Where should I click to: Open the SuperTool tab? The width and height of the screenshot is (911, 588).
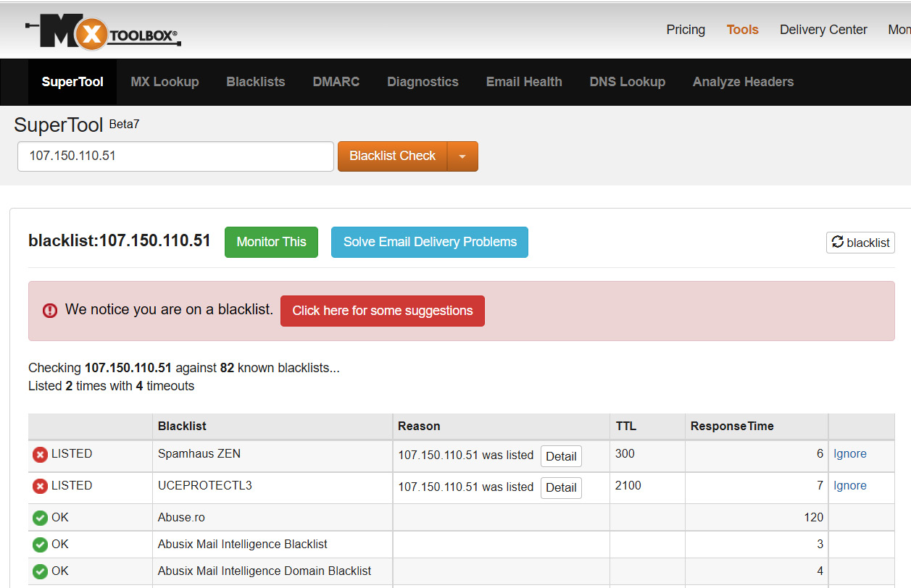coord(72,82)
